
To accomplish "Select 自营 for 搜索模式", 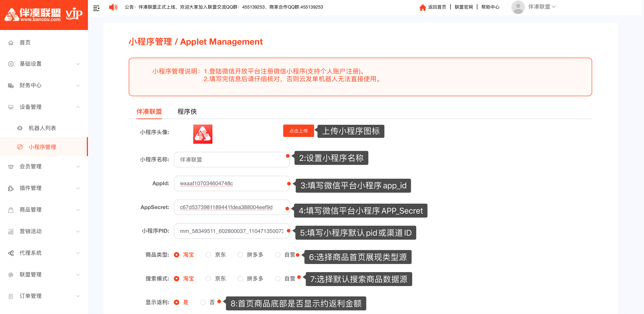I will pyautogui.click(x=278, y=279).
